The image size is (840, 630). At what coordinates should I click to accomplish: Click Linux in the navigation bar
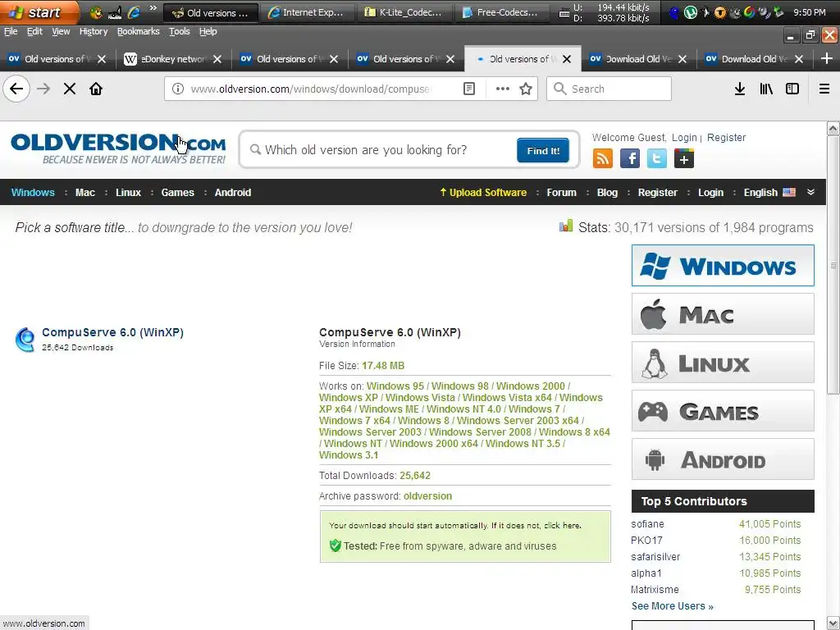[x=128, y=192]
